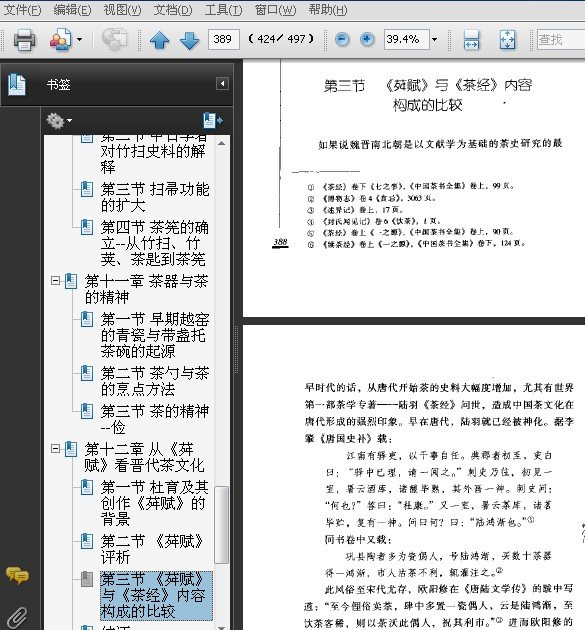Click the bookmarks scrollbar thumb
Image resolution: width=585 pixels, height=630 pixels.
click(x=221, y=525)
